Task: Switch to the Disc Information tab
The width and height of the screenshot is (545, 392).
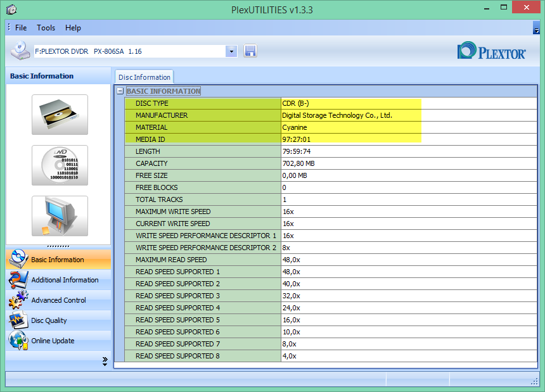Action: click(144, 77)
